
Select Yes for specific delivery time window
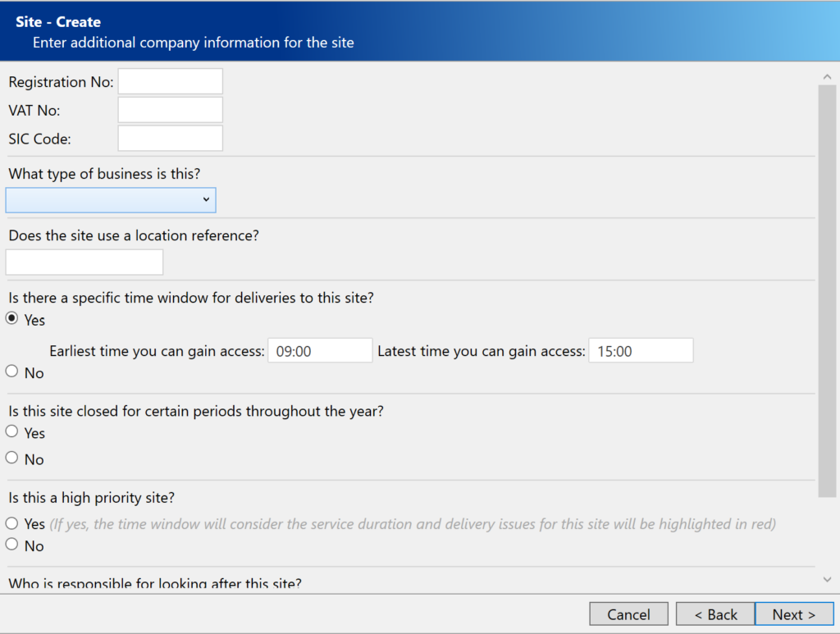[12, 319]
